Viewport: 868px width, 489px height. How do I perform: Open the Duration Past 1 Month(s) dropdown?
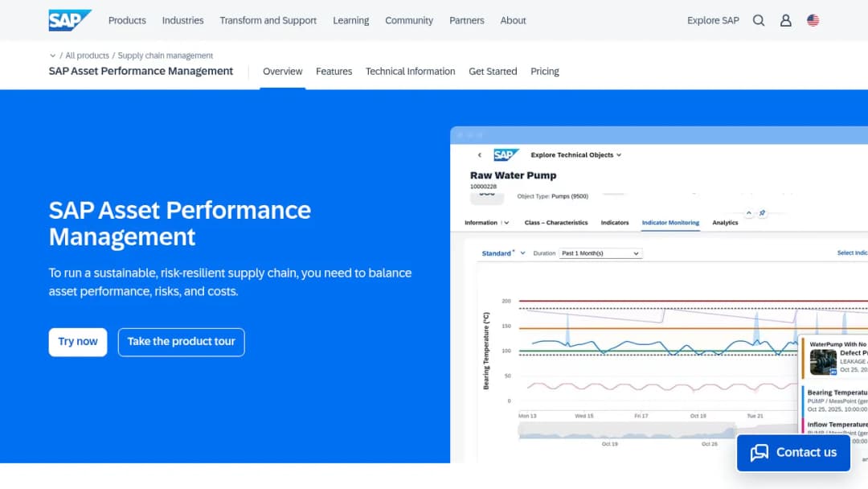600,253
